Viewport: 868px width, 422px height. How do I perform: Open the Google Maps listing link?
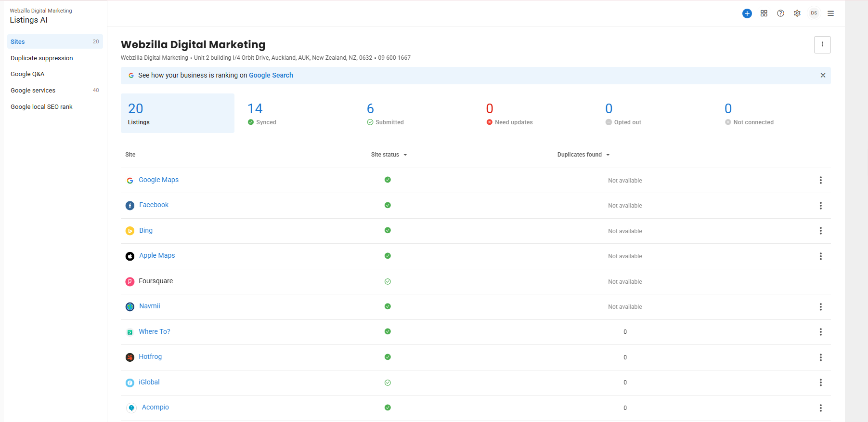point(158,180)
